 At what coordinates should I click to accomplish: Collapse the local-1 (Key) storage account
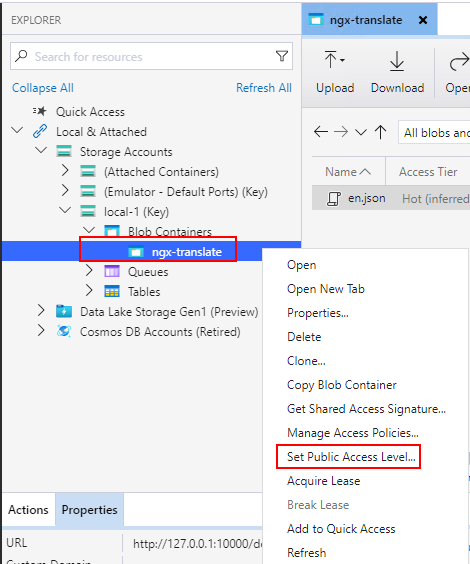pos(65,210)
